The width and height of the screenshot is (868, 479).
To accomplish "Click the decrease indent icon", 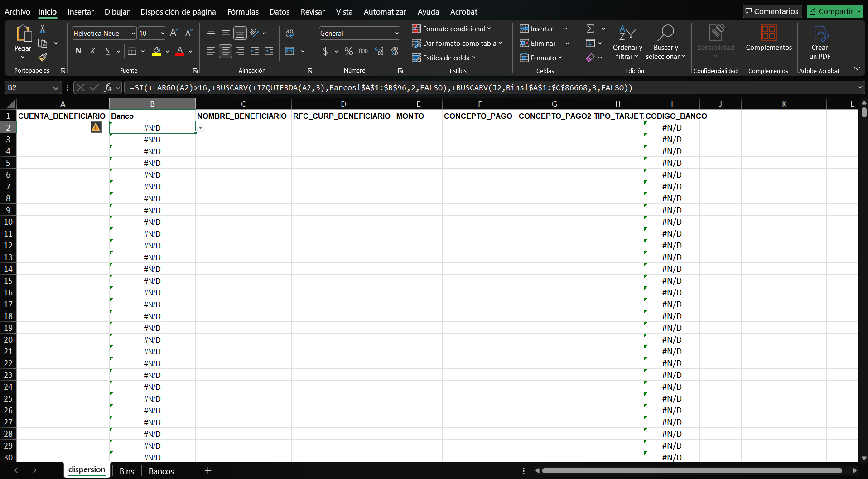I will coord(255,51).
